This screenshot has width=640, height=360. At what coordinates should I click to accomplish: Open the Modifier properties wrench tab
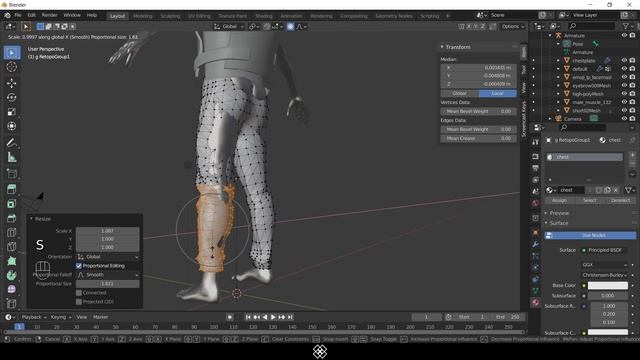coord(536,244)
